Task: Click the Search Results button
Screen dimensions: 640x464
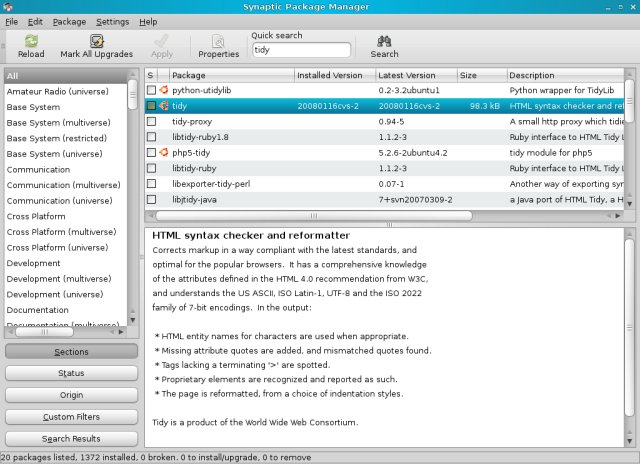Action: tap(71, 438)
